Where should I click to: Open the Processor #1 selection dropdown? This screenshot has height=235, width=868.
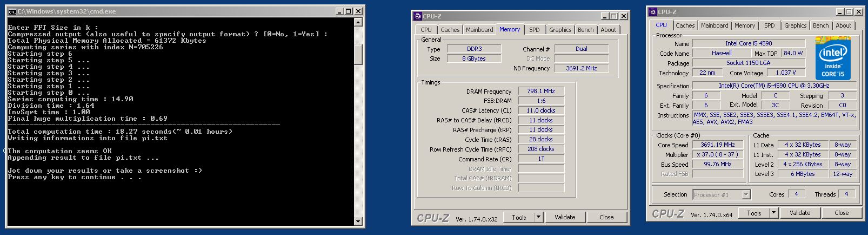click(x=721, y=195)
